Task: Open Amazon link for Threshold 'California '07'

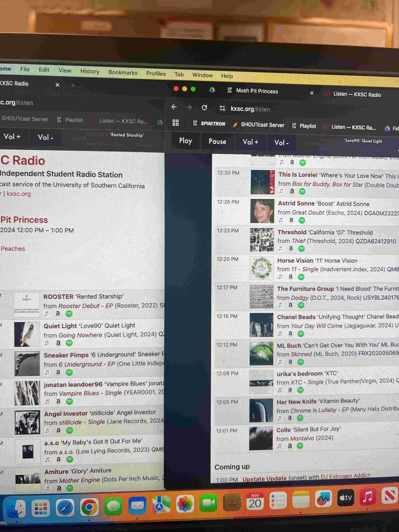Action: (x=291, y=248)
